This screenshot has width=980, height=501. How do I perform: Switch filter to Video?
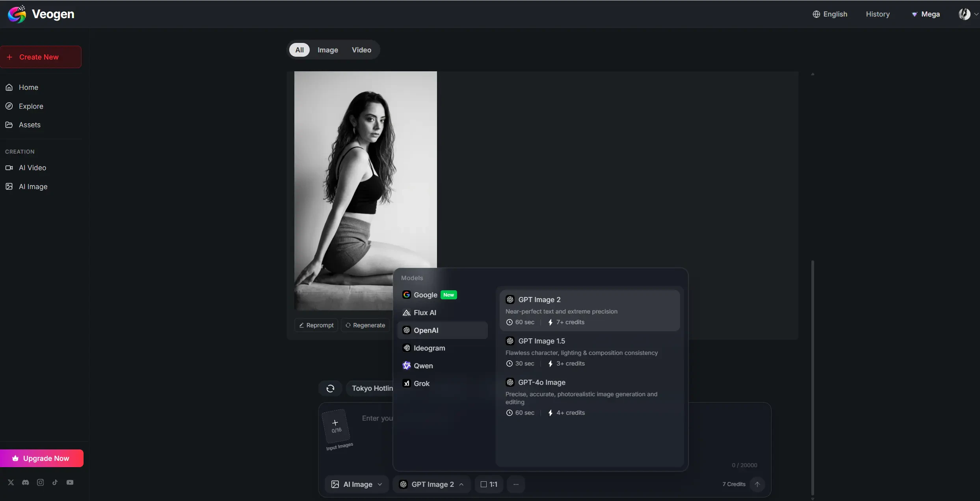pos(361,50)
